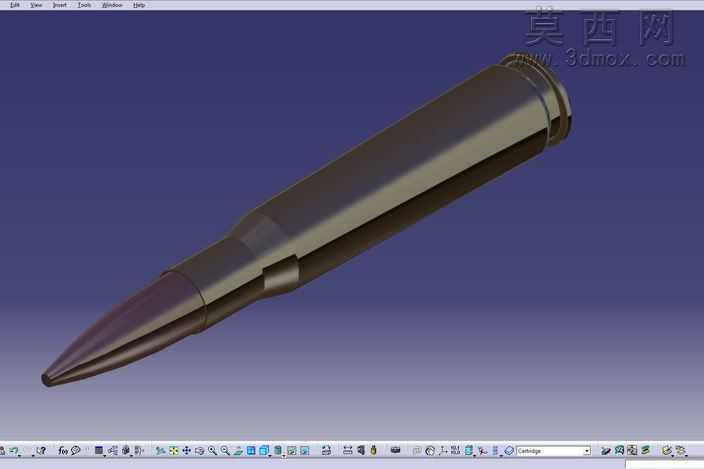The width and height of the screenshot is (704, 469).
Task: Click the Measure Between icon
Action: [348, 450]
